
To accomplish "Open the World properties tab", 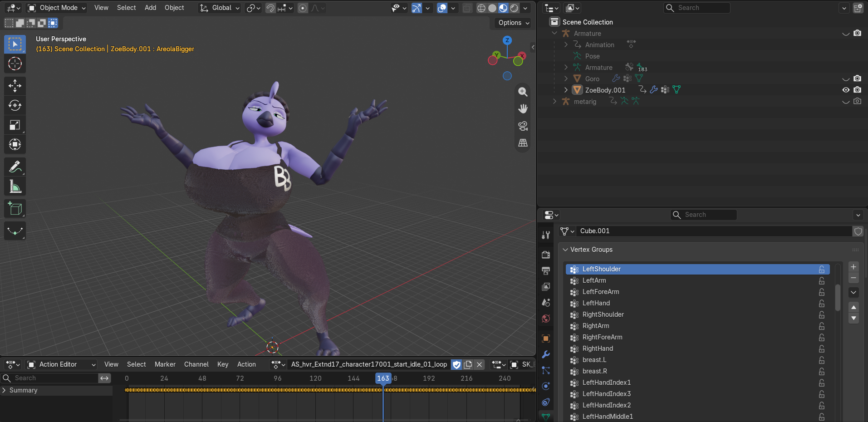I will 546,319.
